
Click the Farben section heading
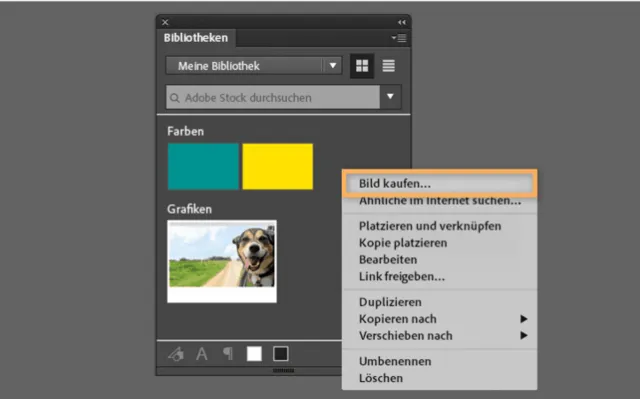185,131
